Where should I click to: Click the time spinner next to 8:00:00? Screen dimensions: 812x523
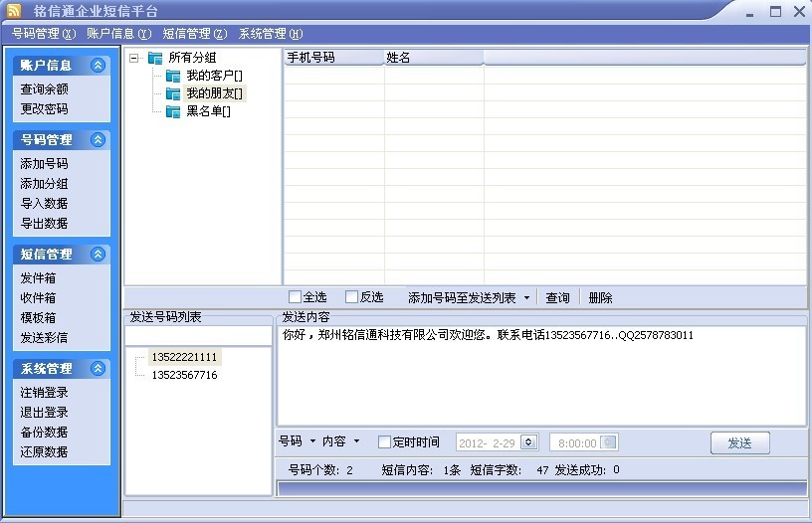pyautogui.click(x=608, y=442)
